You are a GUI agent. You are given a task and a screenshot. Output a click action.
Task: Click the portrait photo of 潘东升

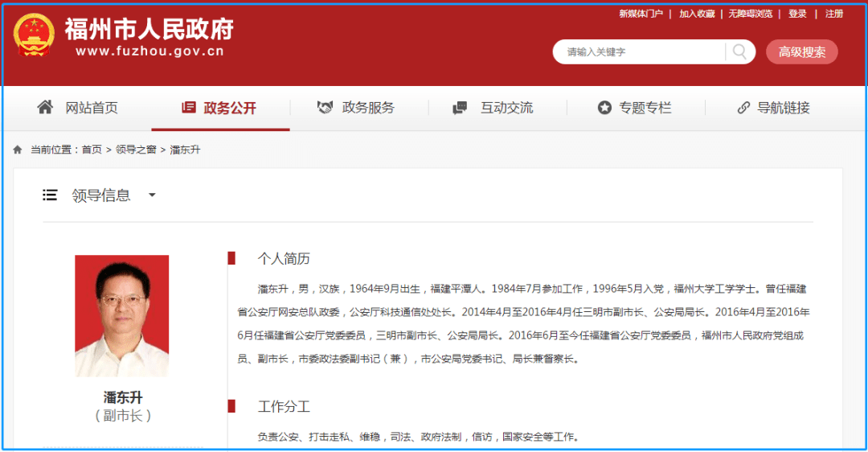click(122, 316)
